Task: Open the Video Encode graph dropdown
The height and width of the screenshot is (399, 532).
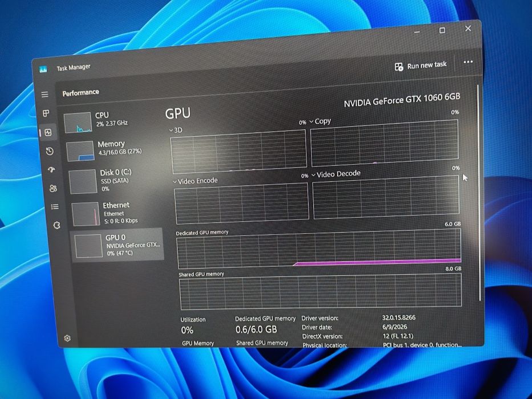Action: tap(174, 182)
